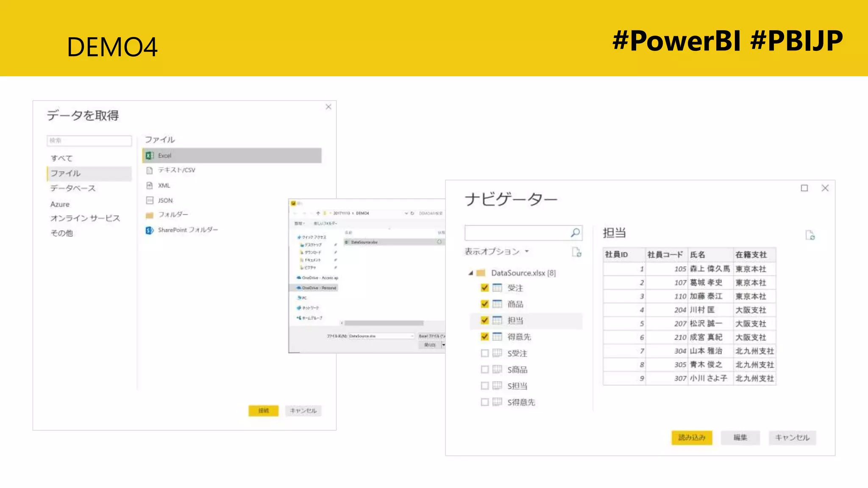Check the S担当 sheet checkbox
Screen dimensions: 868x488
pyautogui.click(x=485, y=386)
